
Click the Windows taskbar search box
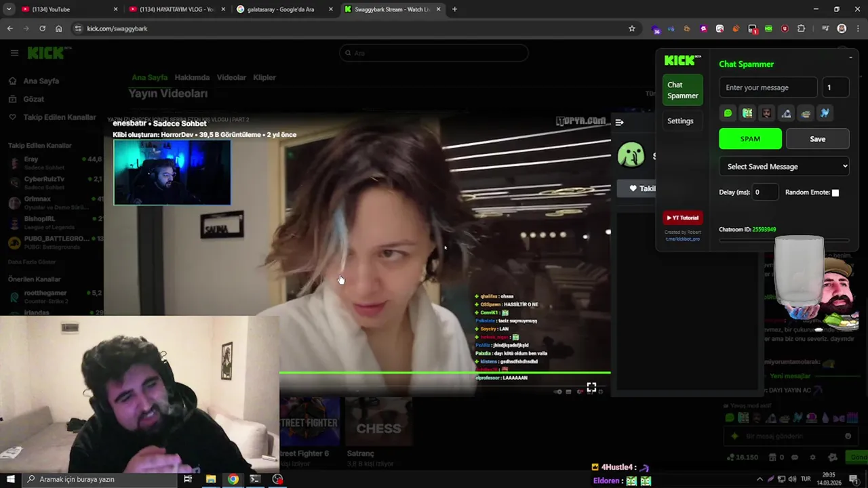pyautogui.click(x=100, y=479)
